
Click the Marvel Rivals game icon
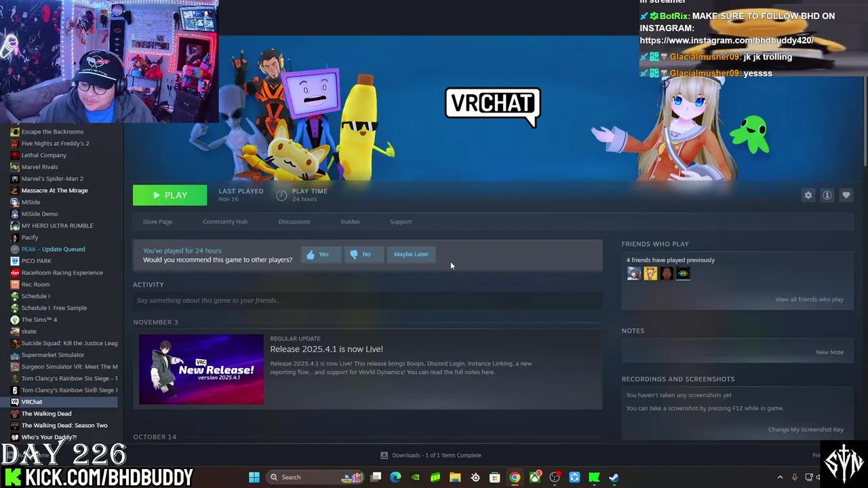[x=15, y=167]
